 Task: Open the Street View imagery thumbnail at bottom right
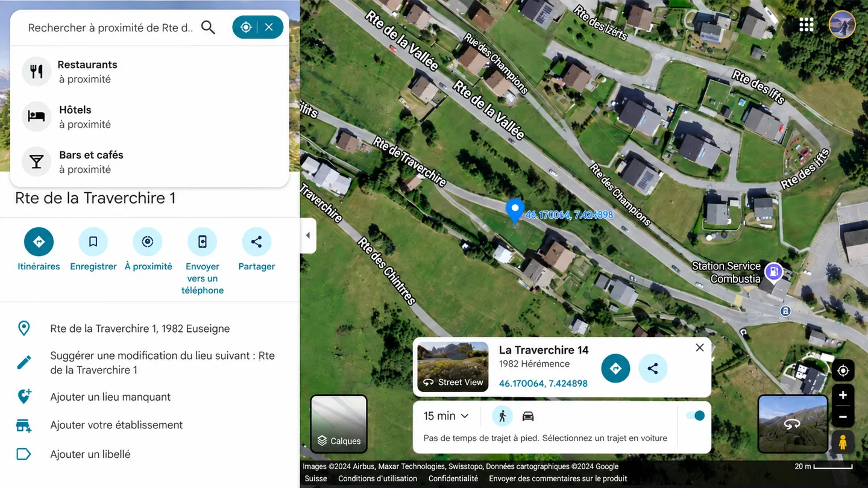coord(792,424)
